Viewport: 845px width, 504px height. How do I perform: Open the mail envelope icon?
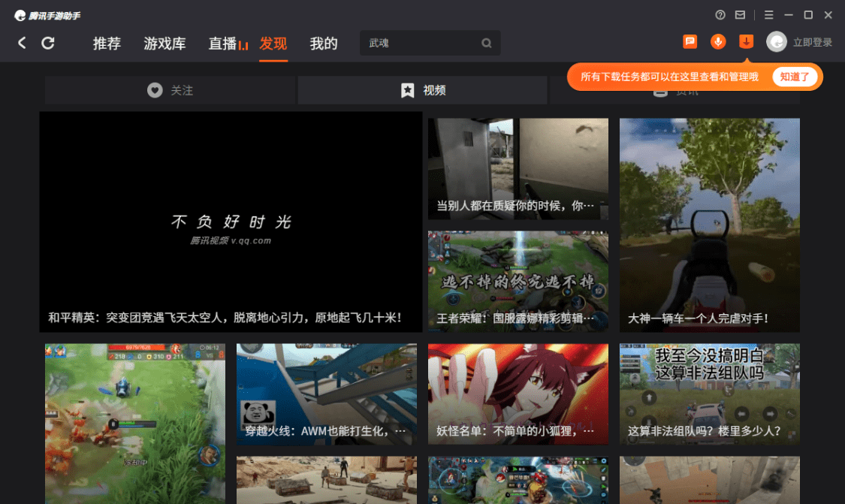click(740, 15)
